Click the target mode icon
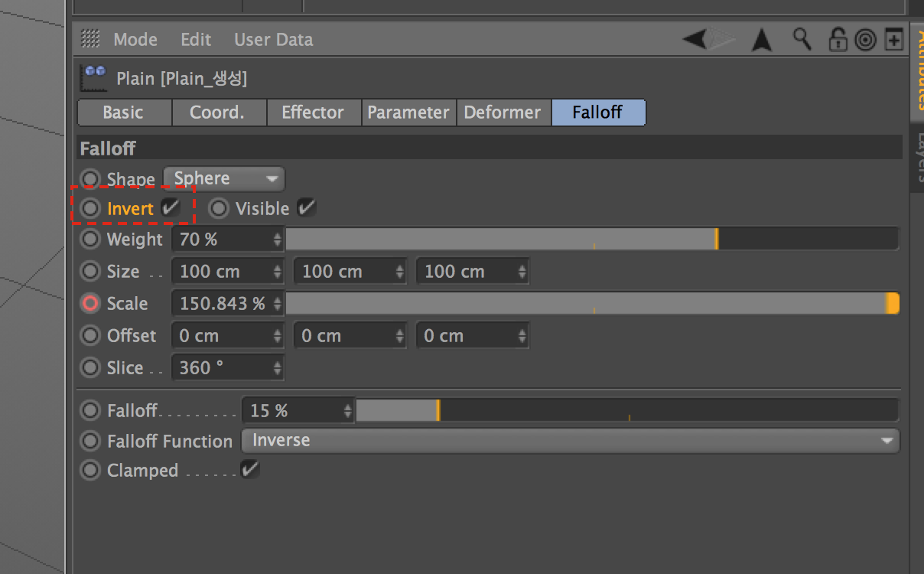Viewport: 924px width, 574px height. (865, 40)
